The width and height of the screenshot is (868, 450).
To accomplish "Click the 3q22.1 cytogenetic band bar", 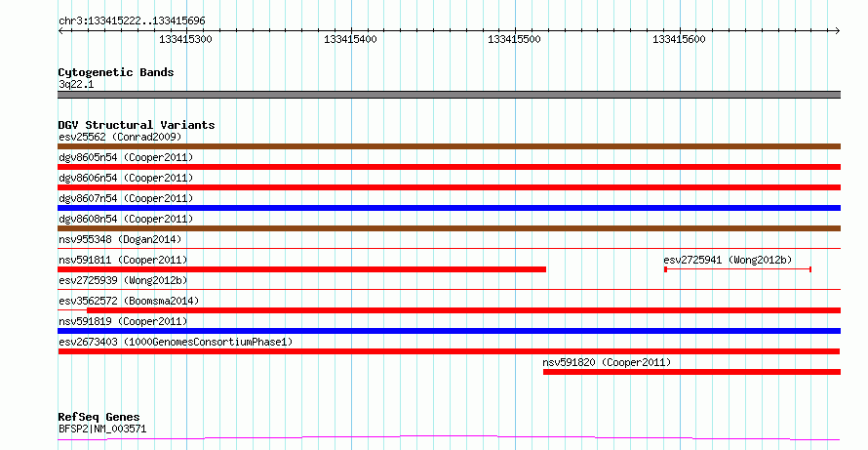I will point(449,95).
